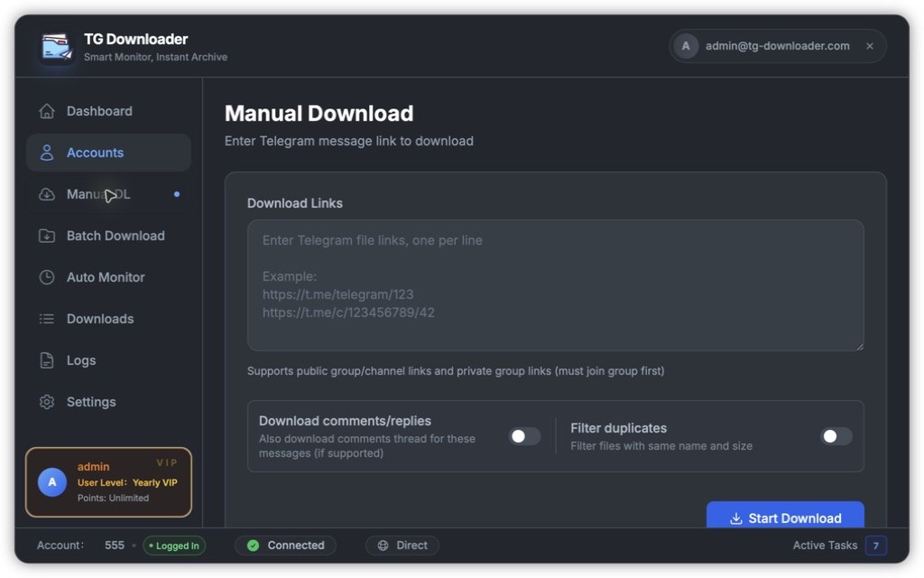
Task: Click the account number 555
Action: [x=115, y=545]
